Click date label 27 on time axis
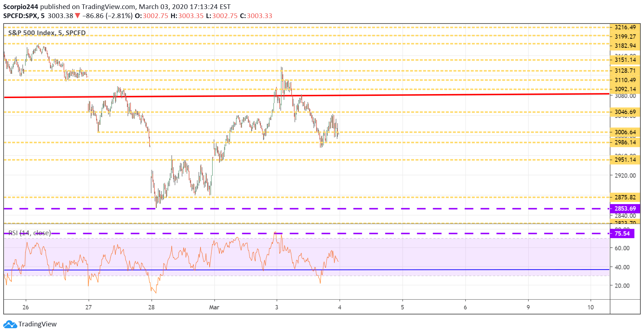 89,308
